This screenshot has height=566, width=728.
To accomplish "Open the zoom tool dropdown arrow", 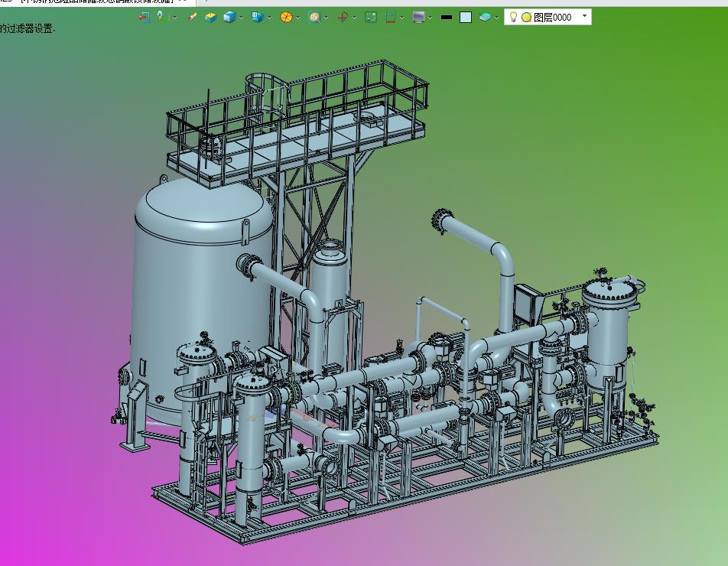I will pyautogui.click(x=327, y=18).
